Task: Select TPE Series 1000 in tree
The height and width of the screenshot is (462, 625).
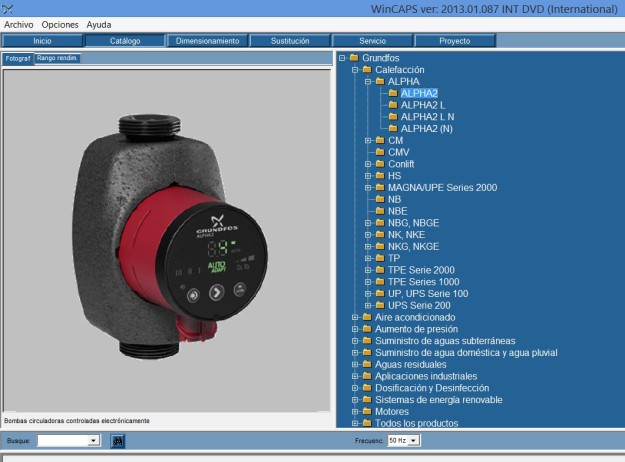Action: pyautogui.click(x=424, y=282)
